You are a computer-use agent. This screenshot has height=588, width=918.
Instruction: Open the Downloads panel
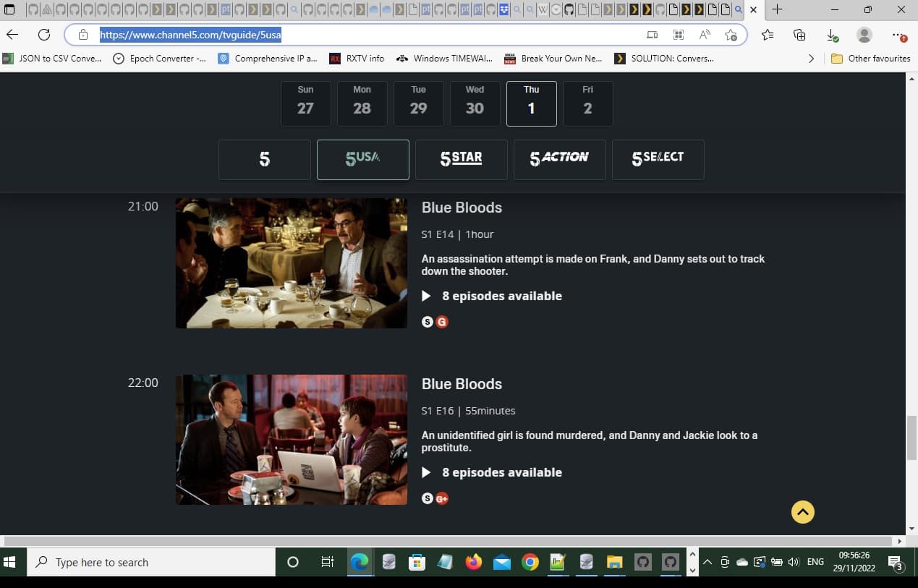[832, 35]
